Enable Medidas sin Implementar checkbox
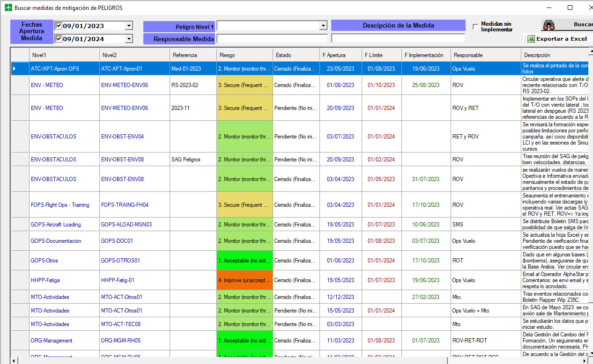This screenshot has height=364, width=593. tap(475, 27)
